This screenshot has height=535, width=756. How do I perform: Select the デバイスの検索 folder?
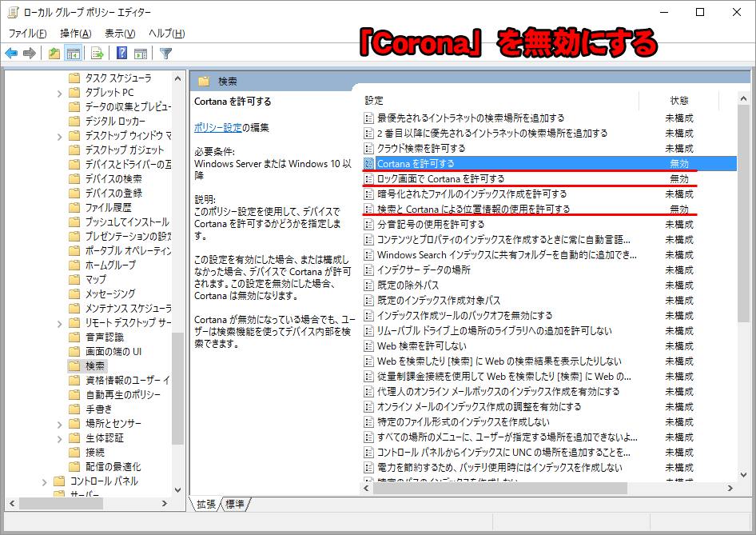pyautogui.click(x=113, y=178)
